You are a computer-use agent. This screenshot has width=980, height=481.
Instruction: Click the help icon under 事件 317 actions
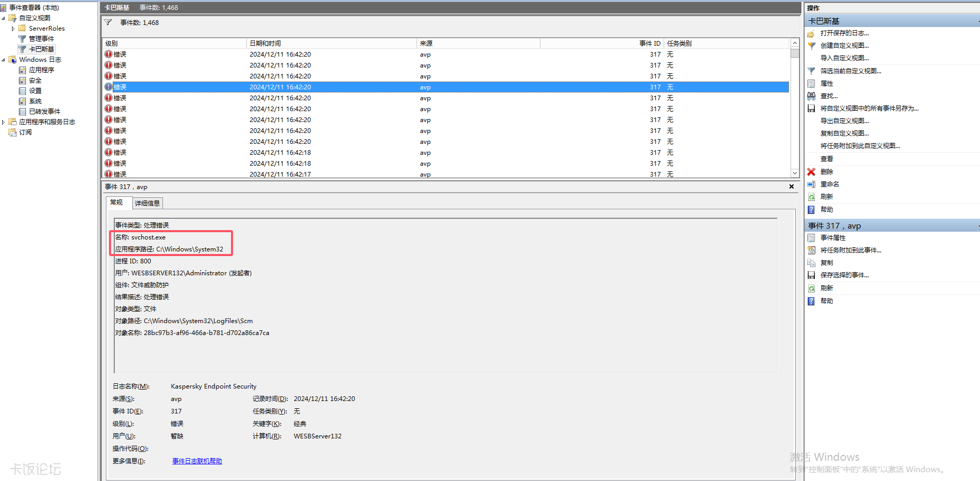[x=811, y=301]
